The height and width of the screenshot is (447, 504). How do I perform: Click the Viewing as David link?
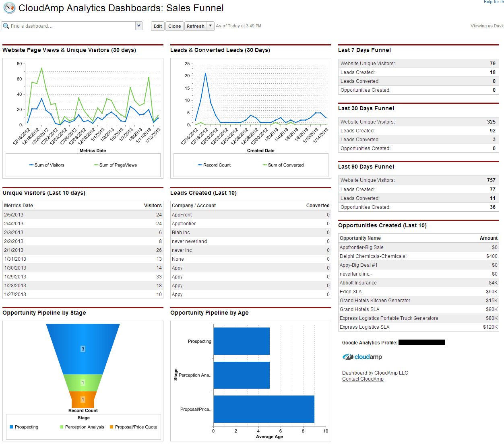486,26
